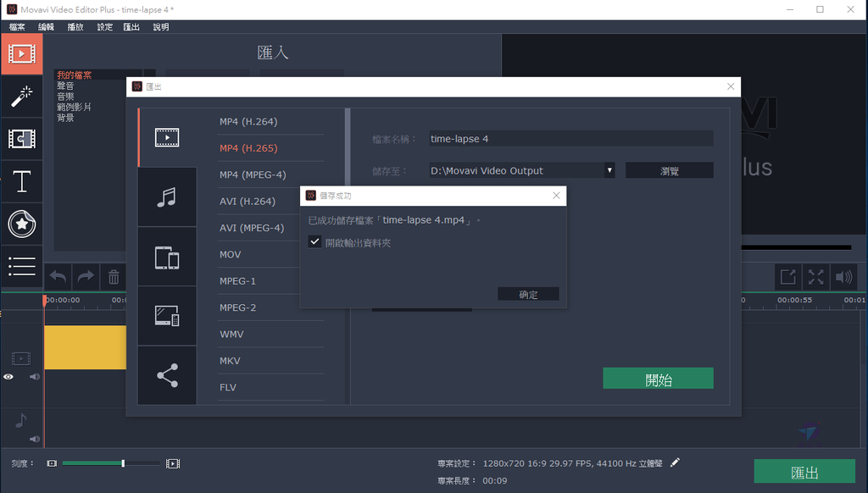Image resolution: width=868 pixels, height=493 pixels.
Task: Click the Undo arrow in timeline toolbar
Action: 58,277
